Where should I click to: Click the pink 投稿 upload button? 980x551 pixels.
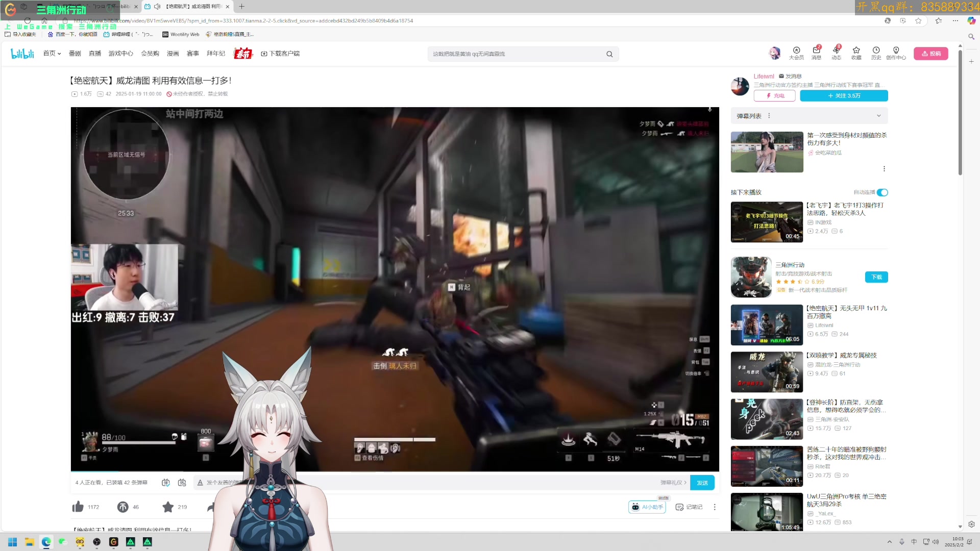pyautogui.click(x=931, y=54)
